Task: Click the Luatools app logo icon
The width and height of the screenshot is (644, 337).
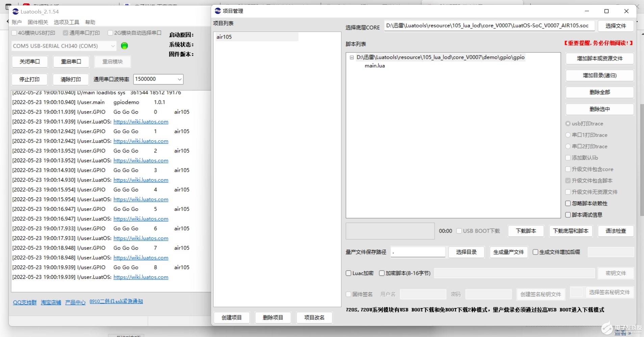Action: (16, 11)
